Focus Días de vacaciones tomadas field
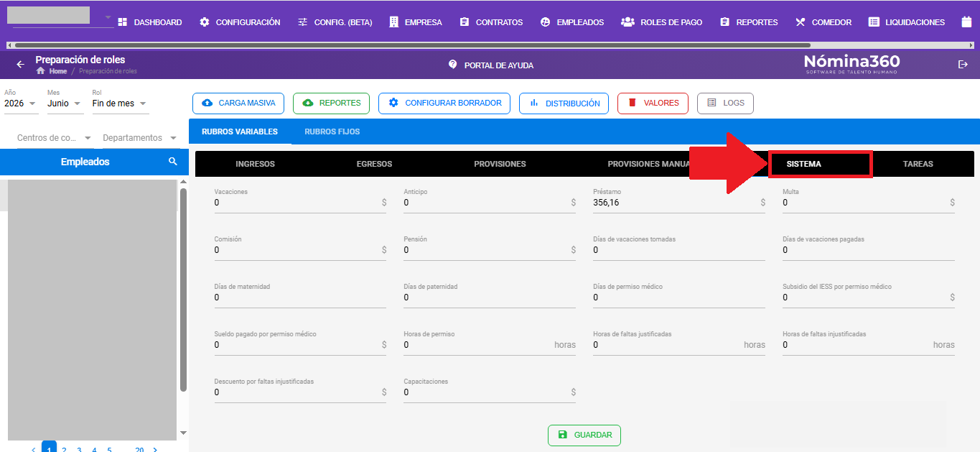Image resolution: width=980 pixels, height=452 pixels. [679, 251]
